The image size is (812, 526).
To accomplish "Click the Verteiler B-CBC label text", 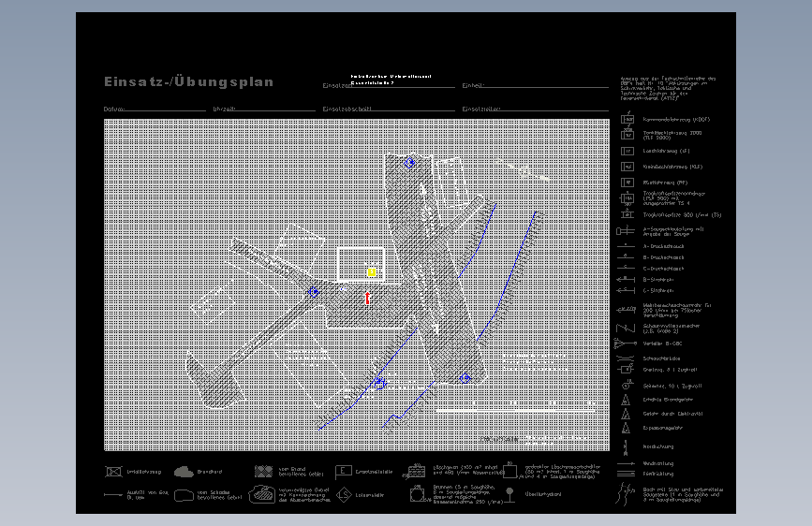I will [x=662, y=343].
